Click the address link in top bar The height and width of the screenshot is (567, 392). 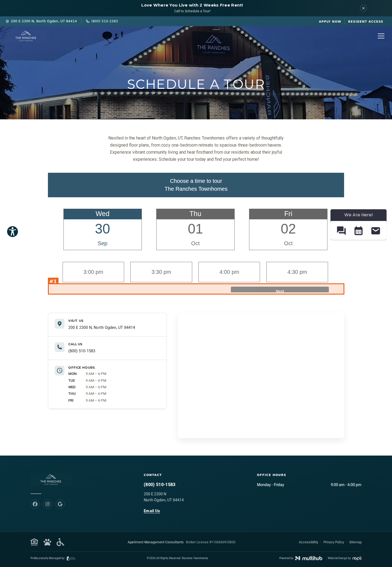[x=41, y=21]
